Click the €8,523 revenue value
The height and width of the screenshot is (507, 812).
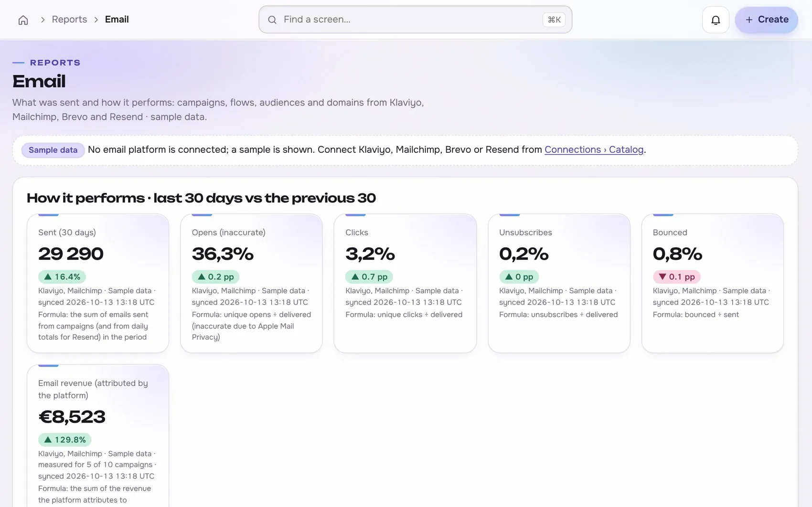pyautogui.click(x=72, y=417)
